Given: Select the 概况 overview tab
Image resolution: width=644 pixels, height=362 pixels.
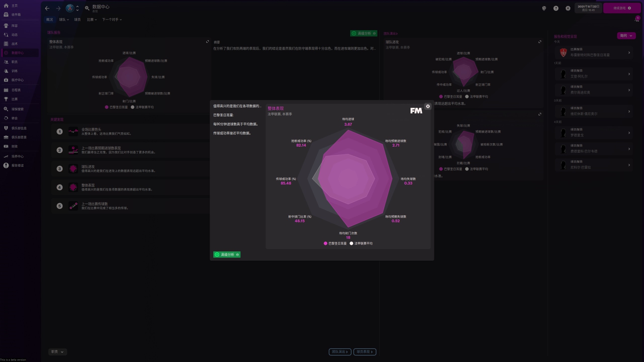Looking at the screenshot, I should point(50,20).
